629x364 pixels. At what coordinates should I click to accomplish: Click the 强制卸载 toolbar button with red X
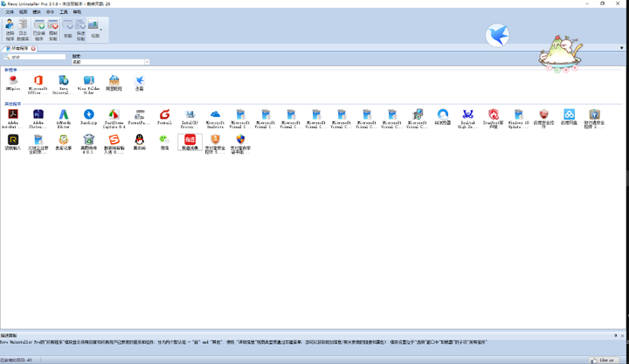(53, 30)
